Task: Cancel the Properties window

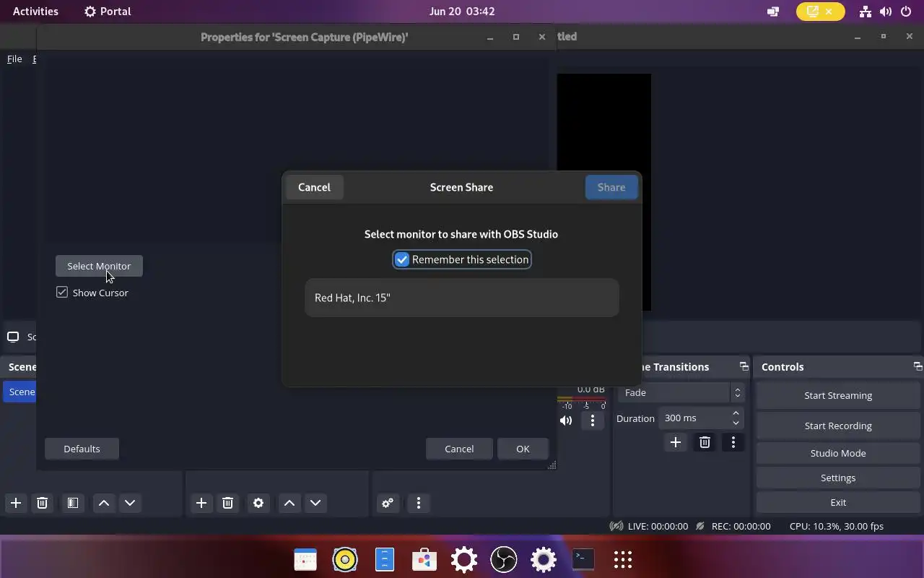Action: [x=459, y=449]
